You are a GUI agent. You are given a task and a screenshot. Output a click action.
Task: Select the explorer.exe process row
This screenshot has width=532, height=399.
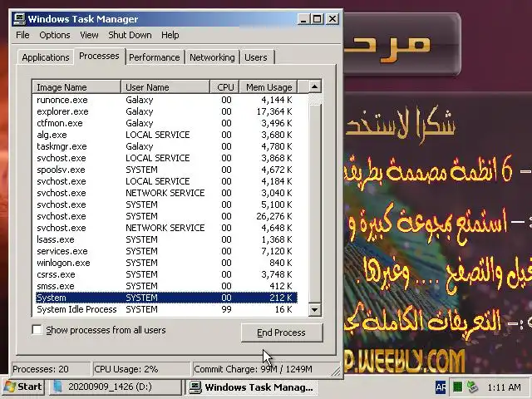[x=166, y=111]
